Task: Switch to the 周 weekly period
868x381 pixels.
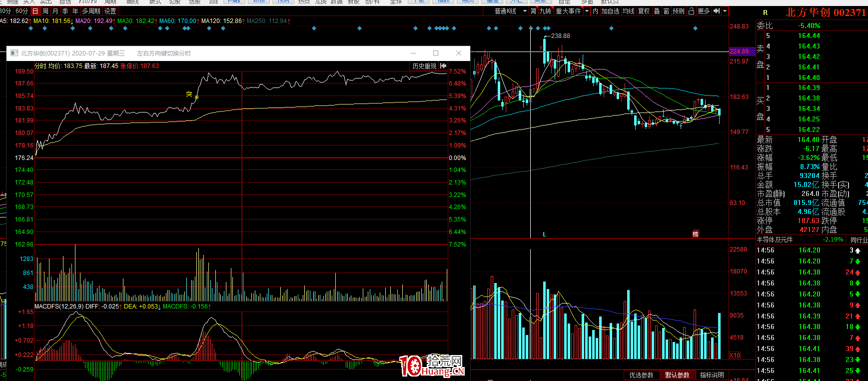Action: coord(45,11)
